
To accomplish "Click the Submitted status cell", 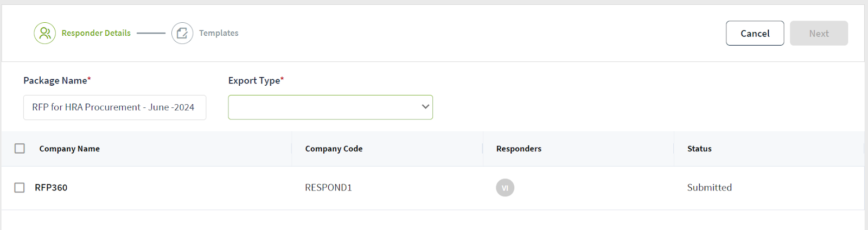I will click(x=710, y=188).
